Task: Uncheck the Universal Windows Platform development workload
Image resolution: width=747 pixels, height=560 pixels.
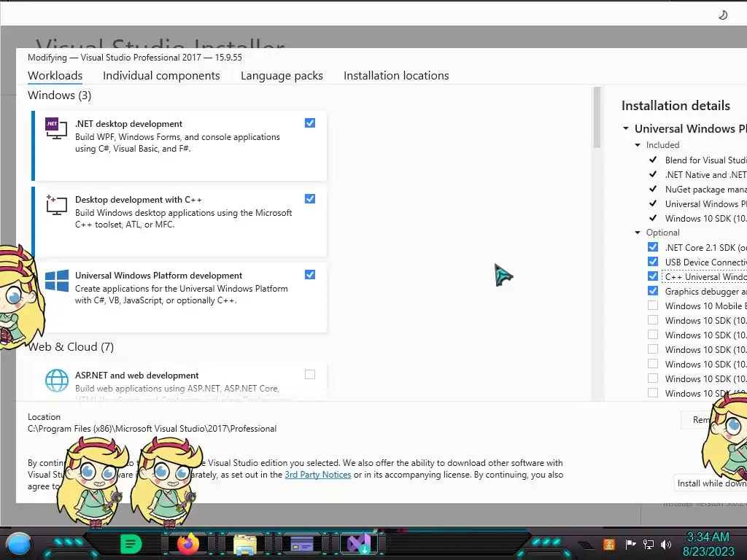Action: 309,274
